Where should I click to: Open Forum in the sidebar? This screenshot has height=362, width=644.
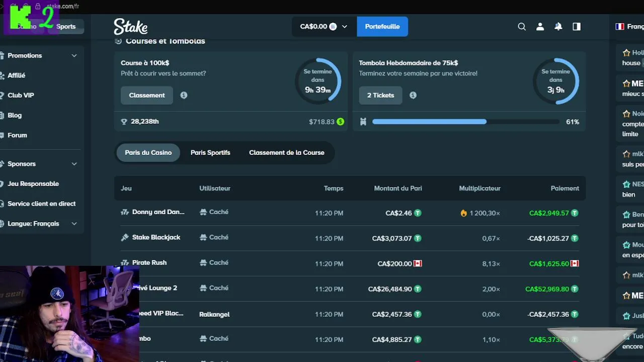(17, 135)
